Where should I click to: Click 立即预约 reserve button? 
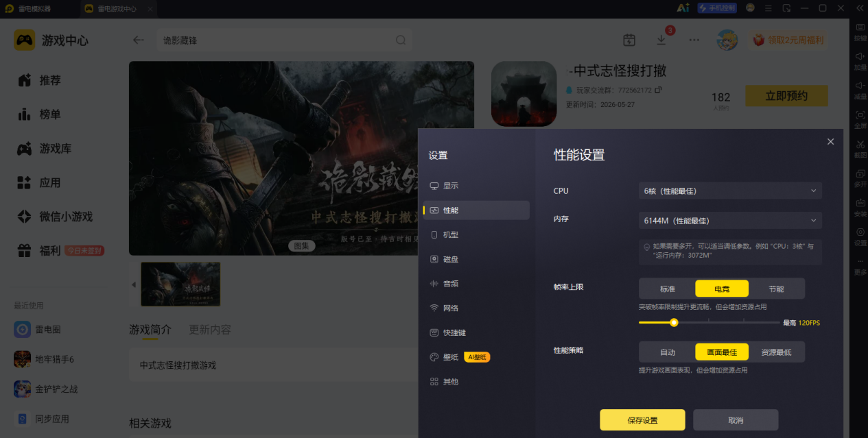786,96
